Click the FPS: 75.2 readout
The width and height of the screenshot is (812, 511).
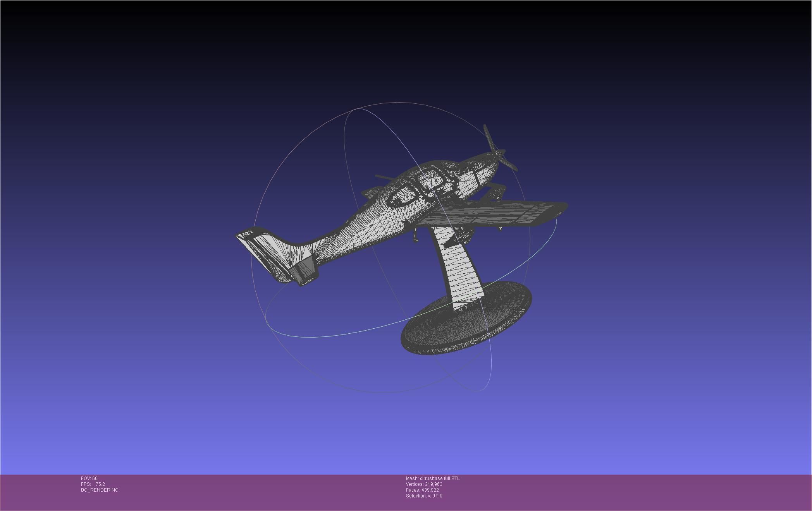pos(93,484)
